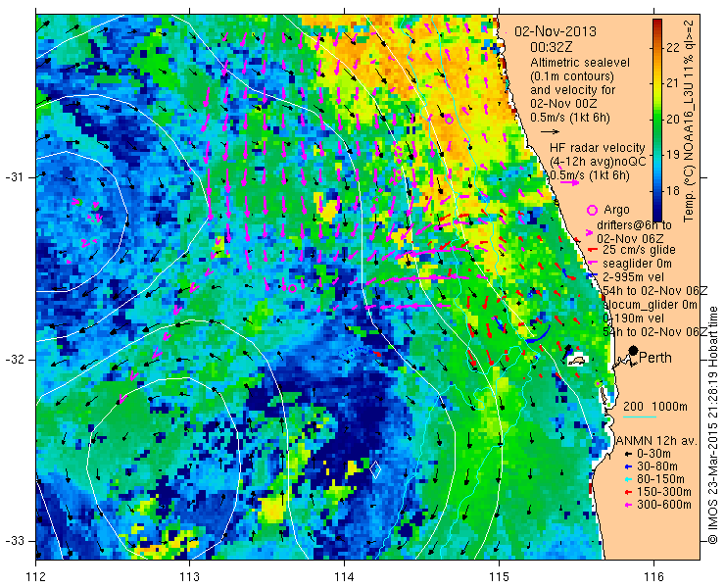Click the Argo float circle near latitude -30.7
The height and width of the screenshot is (588, 725).
point(449,120)
